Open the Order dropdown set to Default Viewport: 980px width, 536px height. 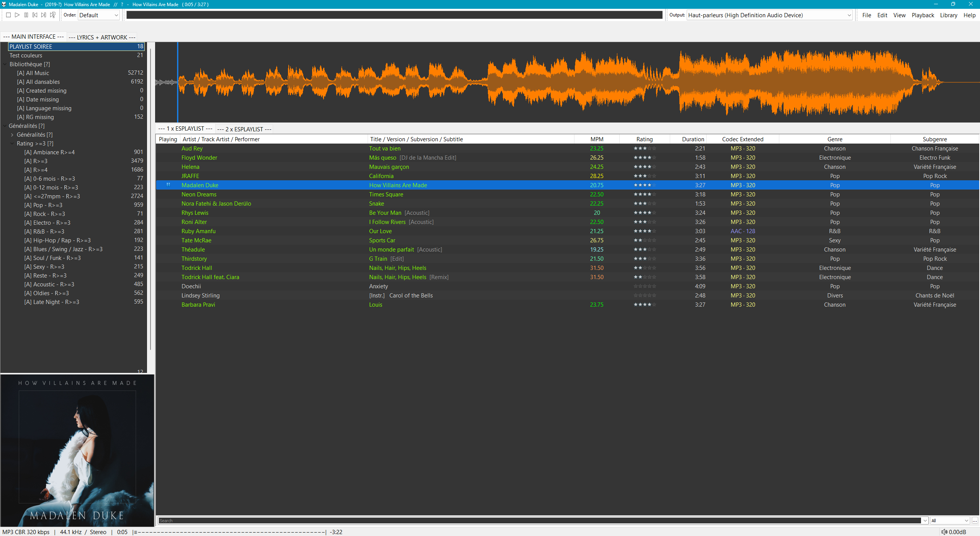coord(99,15)
